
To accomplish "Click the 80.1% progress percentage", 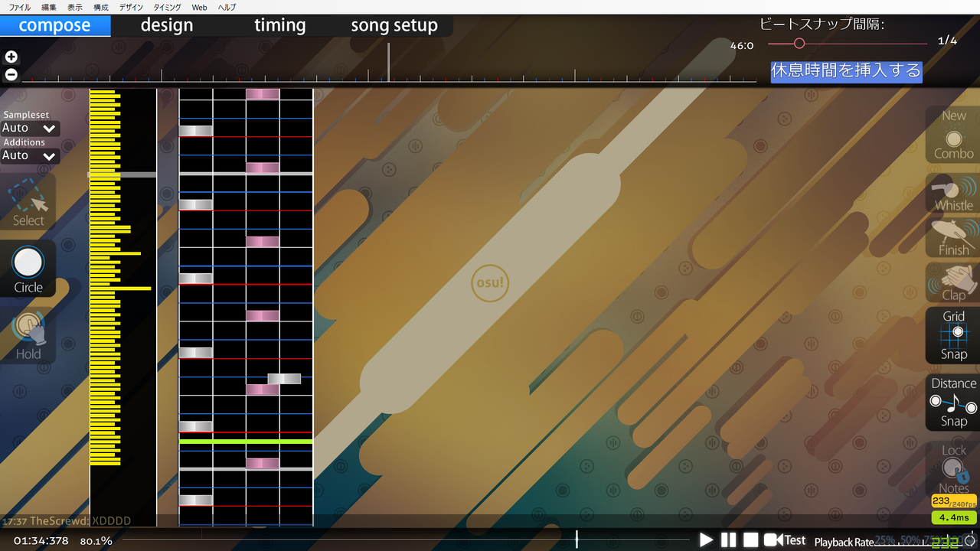I will click(x=96, y=541).
